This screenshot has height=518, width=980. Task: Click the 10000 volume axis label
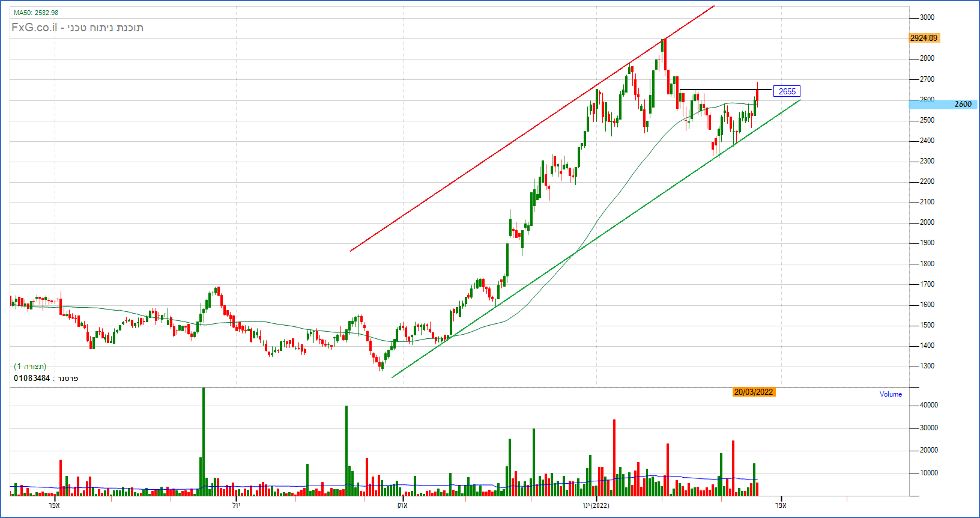(929, 473)
